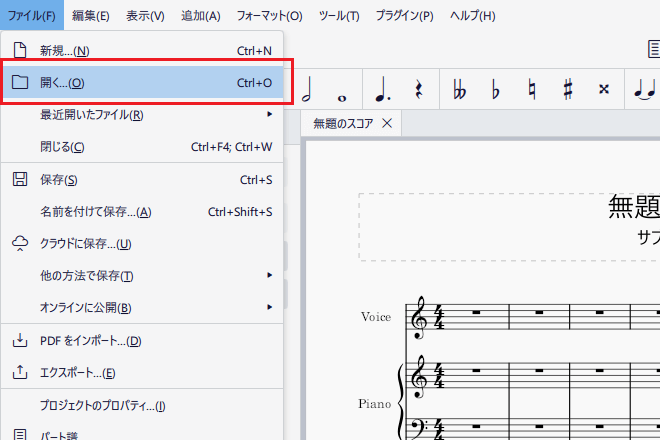Select the half note duration icon
660x440 pixels.
coord(310,89)
